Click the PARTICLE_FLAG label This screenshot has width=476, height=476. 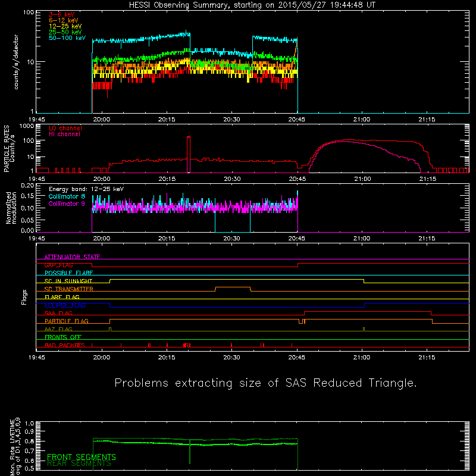tap(67, 321)
